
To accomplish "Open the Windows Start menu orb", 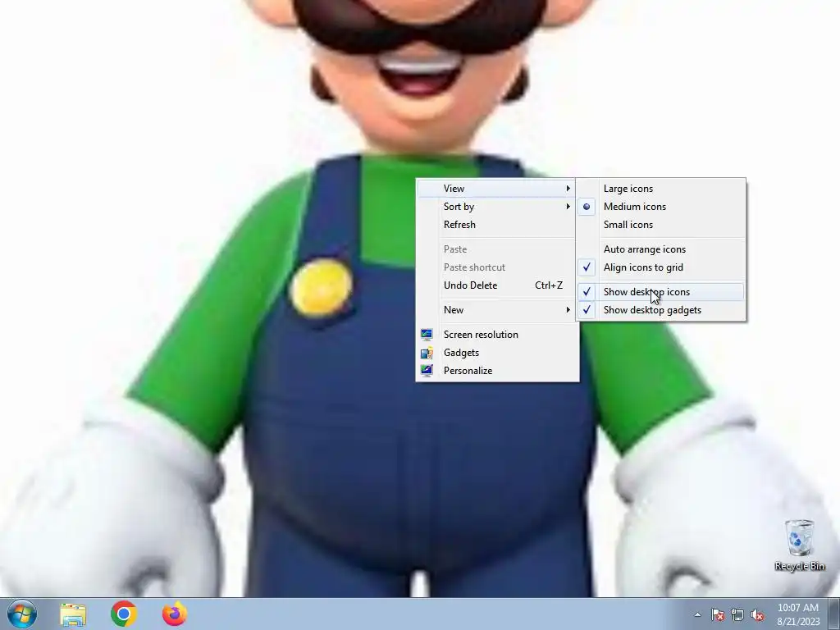I will click(x=22, y=614).
